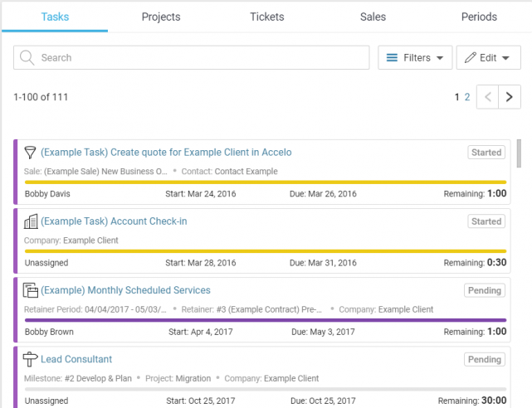
Task: Click the sales funnel icon on first task
Action: point(31,153)
